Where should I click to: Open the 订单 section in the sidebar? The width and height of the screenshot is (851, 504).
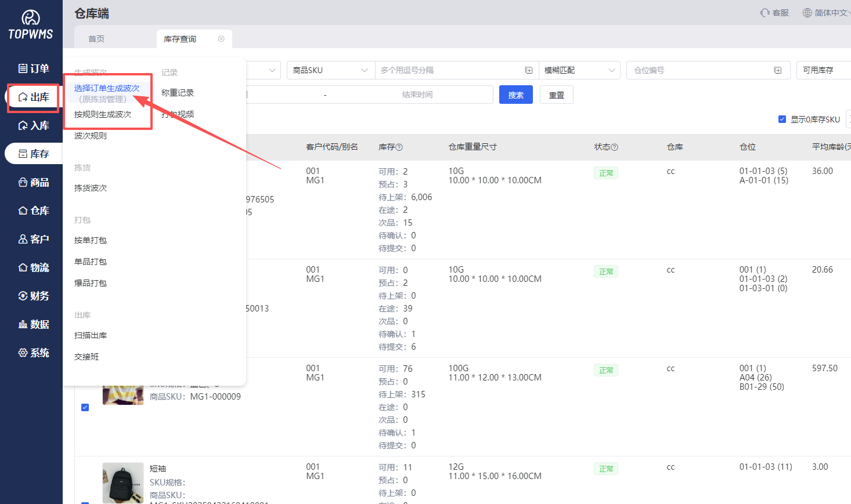click(x=33, y=68)
